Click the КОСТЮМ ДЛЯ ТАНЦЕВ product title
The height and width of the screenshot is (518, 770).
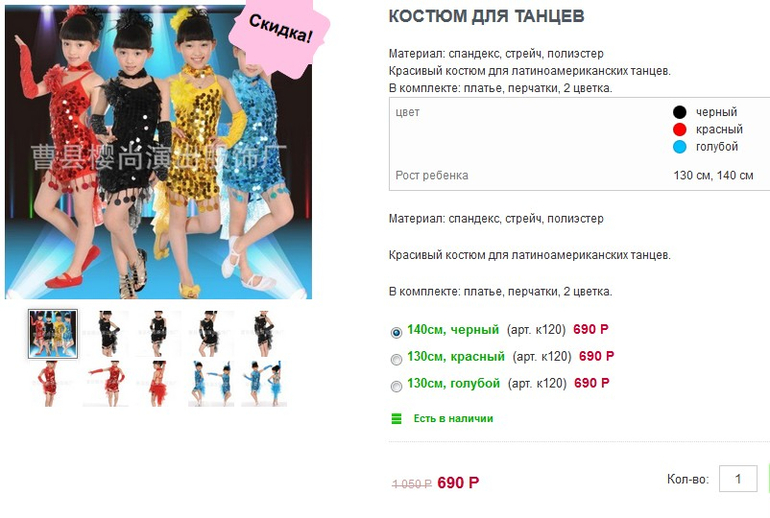(487, 16)
